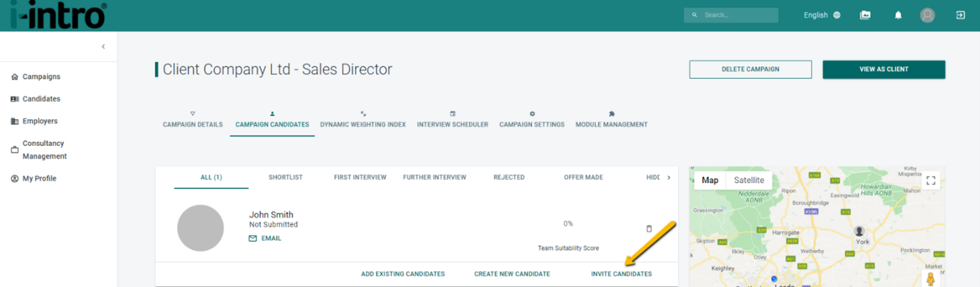Open John Smith candidate name
Viewport: 980px width, 287px height.
[271, 214]
